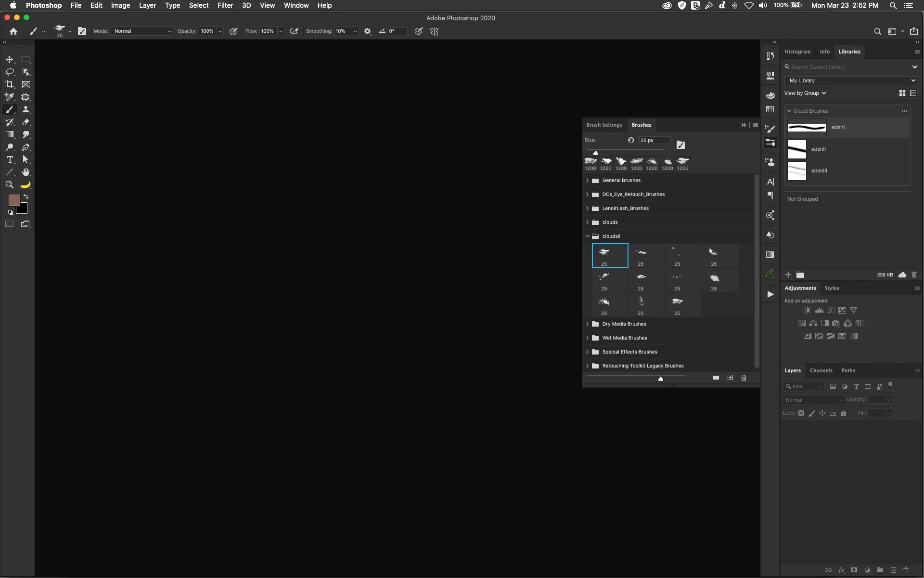The height and width of the screenshot is (578, 924).
Task: Select the Gradient tool
Action: [10, 135]
